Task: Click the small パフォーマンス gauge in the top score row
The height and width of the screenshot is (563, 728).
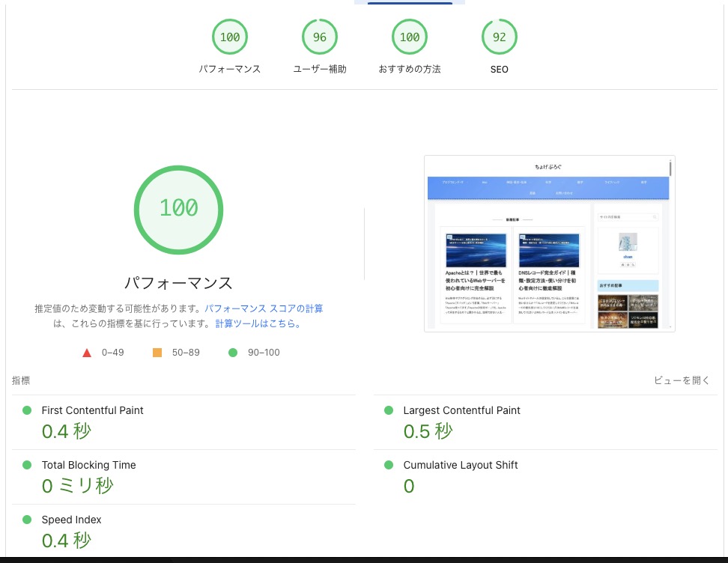Action: (230, 37)
